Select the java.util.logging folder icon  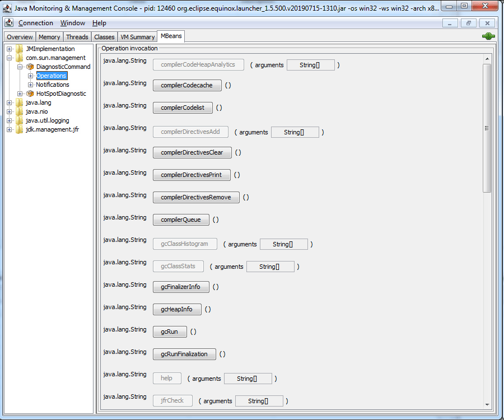(19, 120)
